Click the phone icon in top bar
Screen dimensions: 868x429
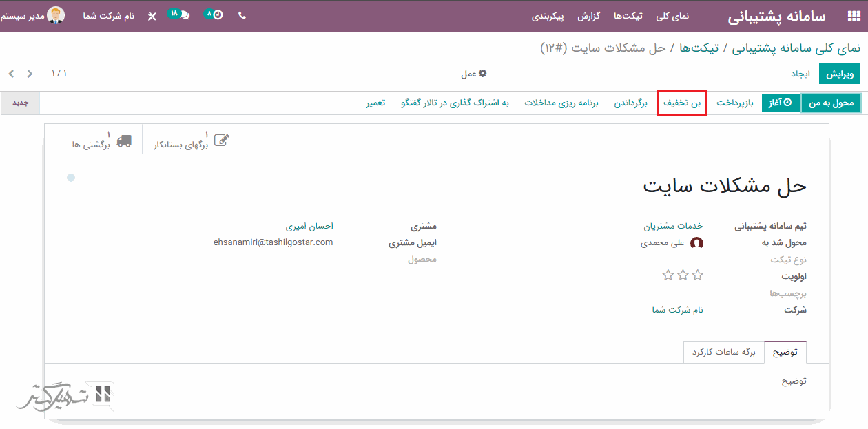pyautogui.click(x=242, y=15)
